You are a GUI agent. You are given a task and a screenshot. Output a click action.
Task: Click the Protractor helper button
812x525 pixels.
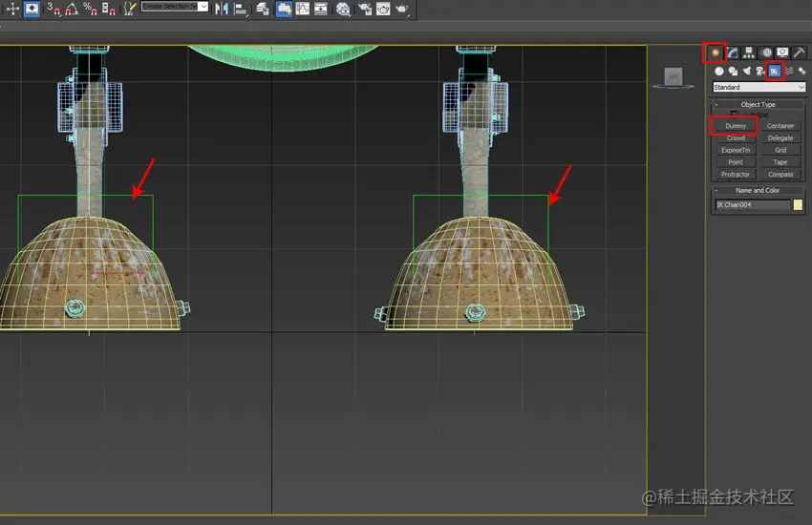pos(735,175)
